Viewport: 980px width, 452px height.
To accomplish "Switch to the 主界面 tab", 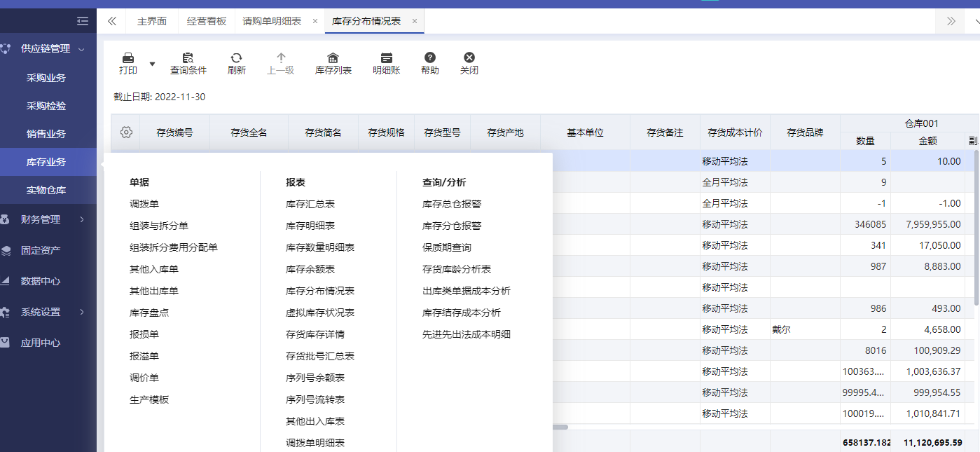I will [152, 21].
